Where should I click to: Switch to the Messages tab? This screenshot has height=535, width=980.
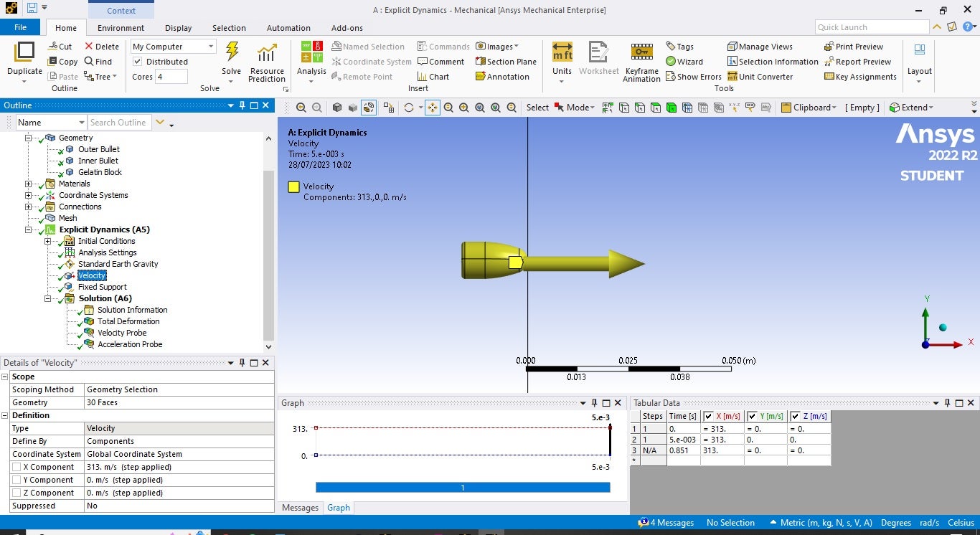pos(300,508)
